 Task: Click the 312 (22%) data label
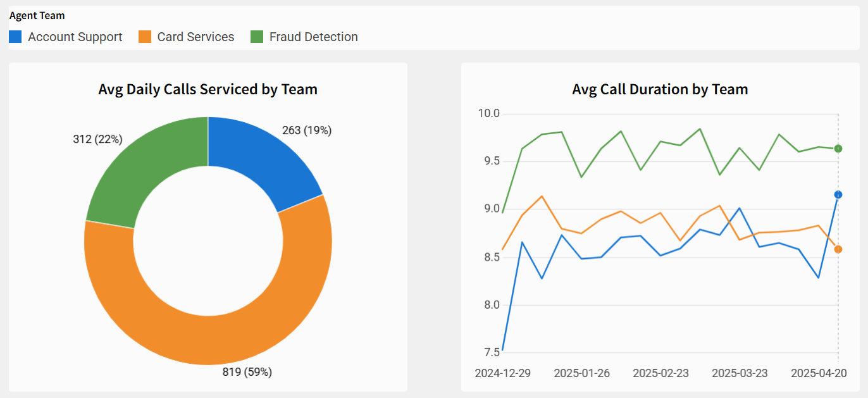click(97, 139)
